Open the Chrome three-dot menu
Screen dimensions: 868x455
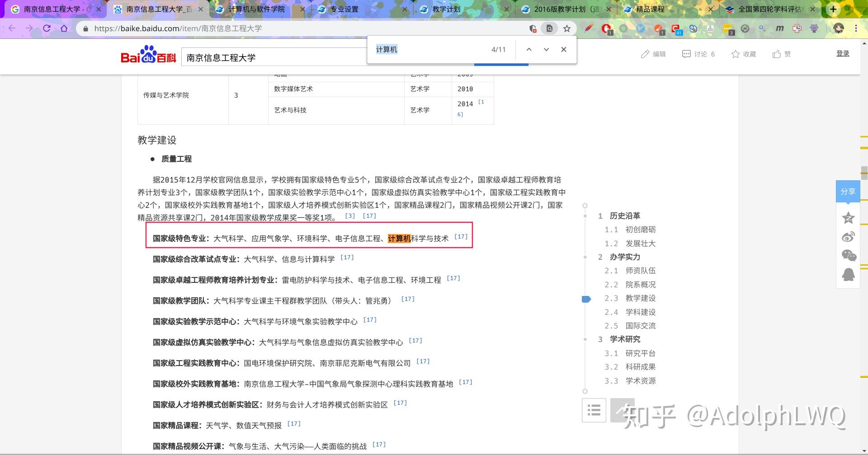pyautogui.click(x=856, y=28)
